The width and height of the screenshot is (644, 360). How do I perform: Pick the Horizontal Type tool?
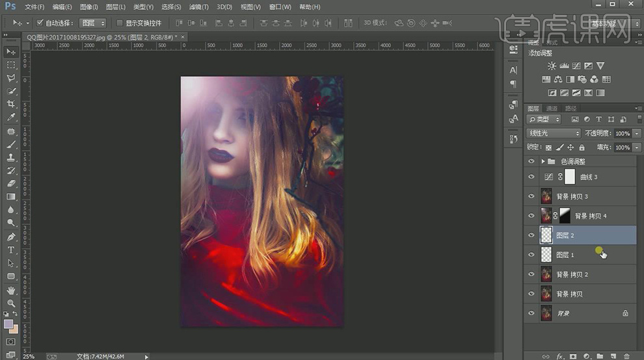click(x=11, y=250)
